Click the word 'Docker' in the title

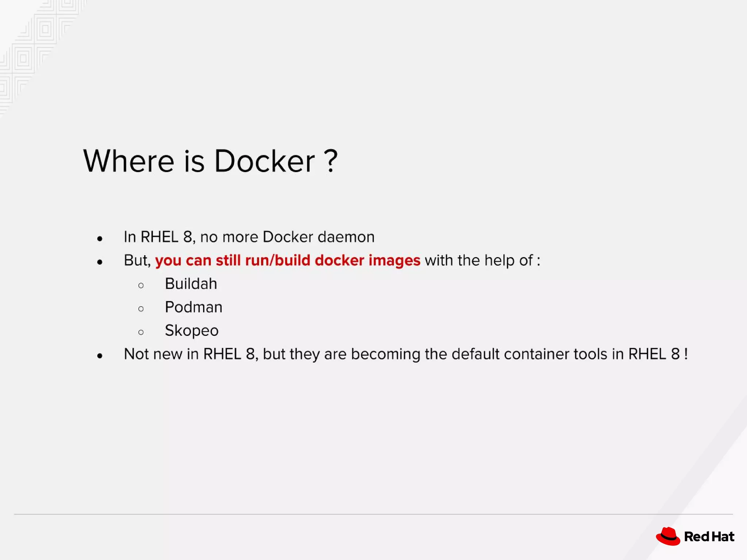264,161
